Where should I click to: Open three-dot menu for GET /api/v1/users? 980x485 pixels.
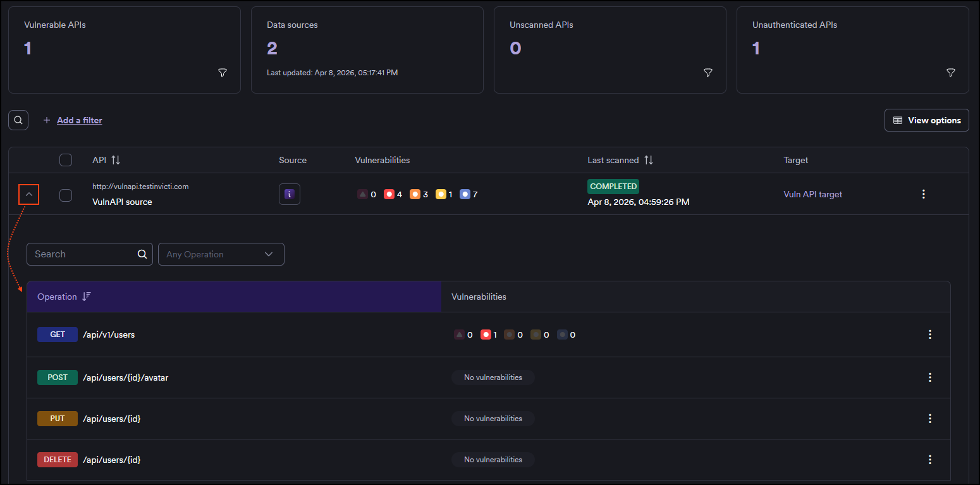click(x=929, y=335)
